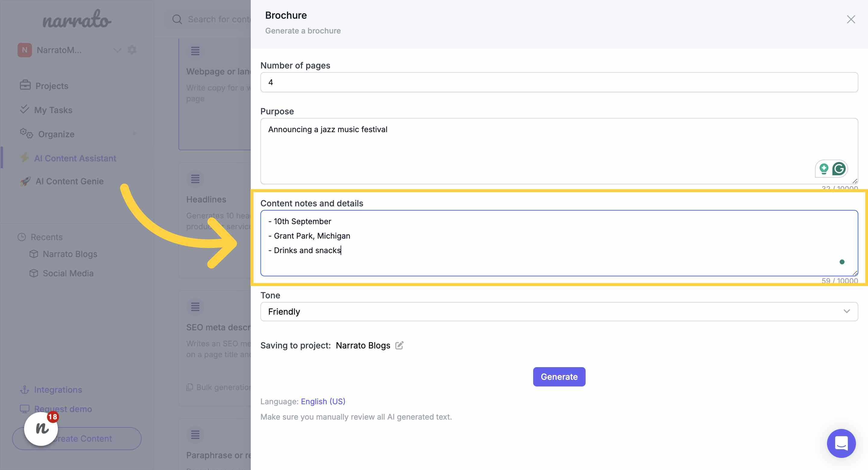Open the Webpage or landing page template card
This screenshot has width=868, height=470.
point(215,94)
